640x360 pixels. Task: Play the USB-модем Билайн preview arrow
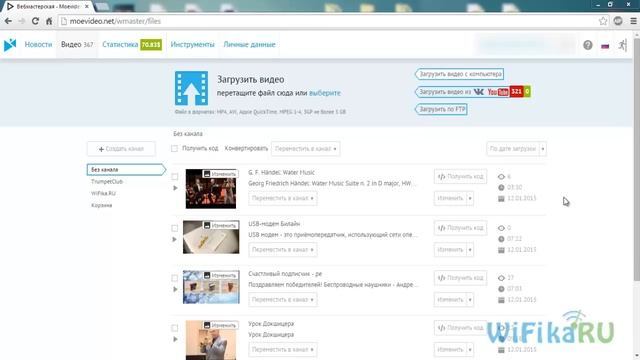pos(175,240)
